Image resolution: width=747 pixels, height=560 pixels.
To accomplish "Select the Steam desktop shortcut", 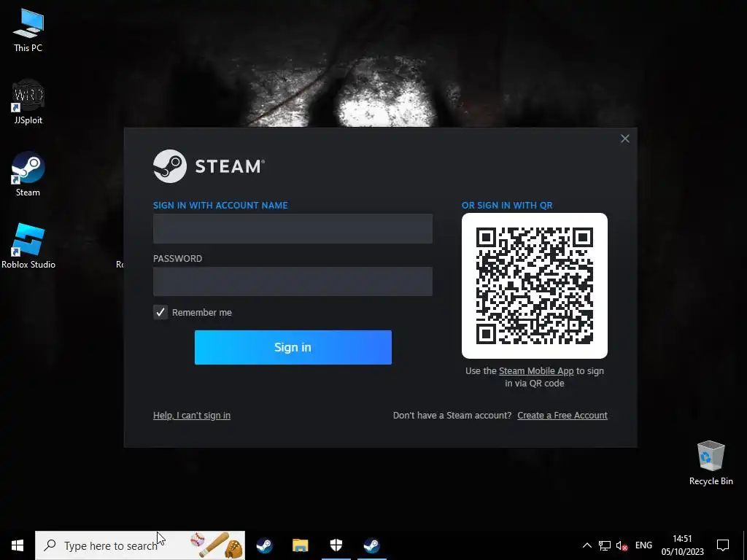I will pos(28,174).
